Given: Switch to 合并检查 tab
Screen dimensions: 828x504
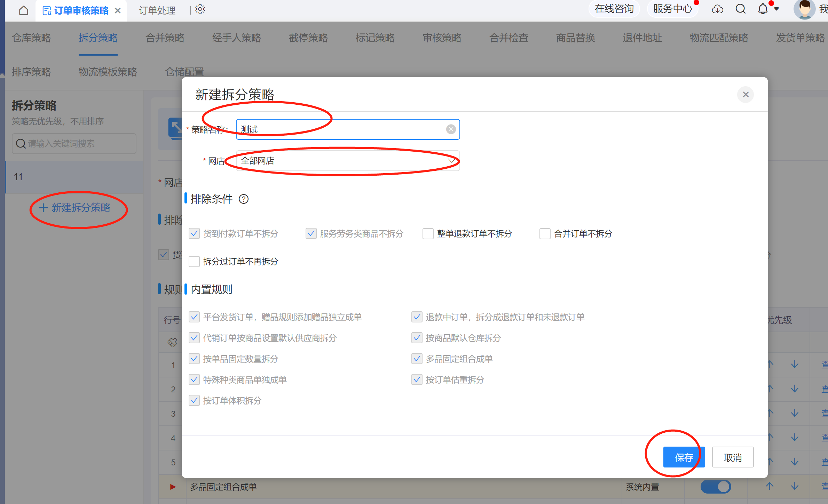Looking at the screenshot, I should 509,38.
